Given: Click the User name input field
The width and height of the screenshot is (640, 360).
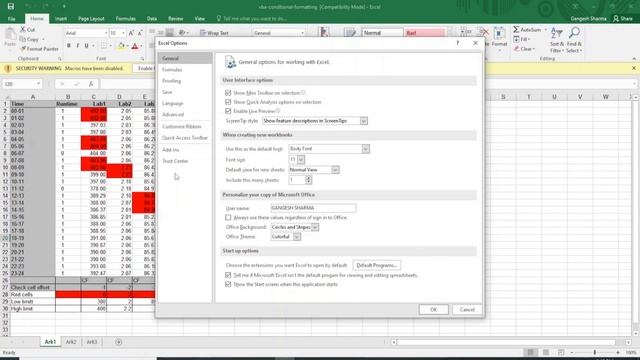Looking at the screenshot, I should pos(313,208).
